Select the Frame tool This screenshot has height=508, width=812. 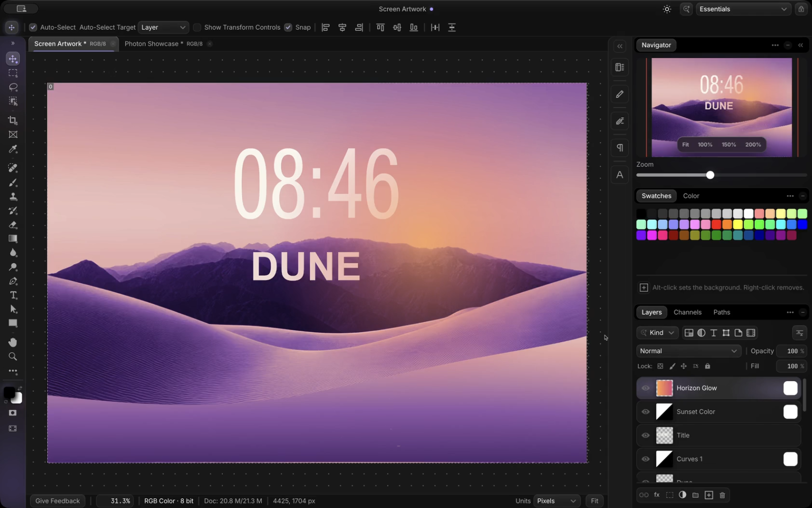[13, 135]
